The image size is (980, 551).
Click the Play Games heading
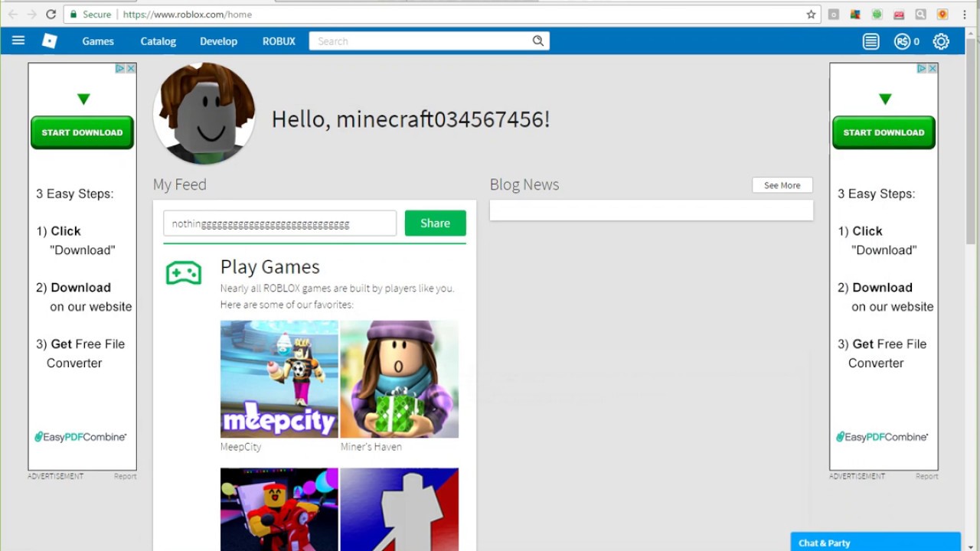[269, 267]
